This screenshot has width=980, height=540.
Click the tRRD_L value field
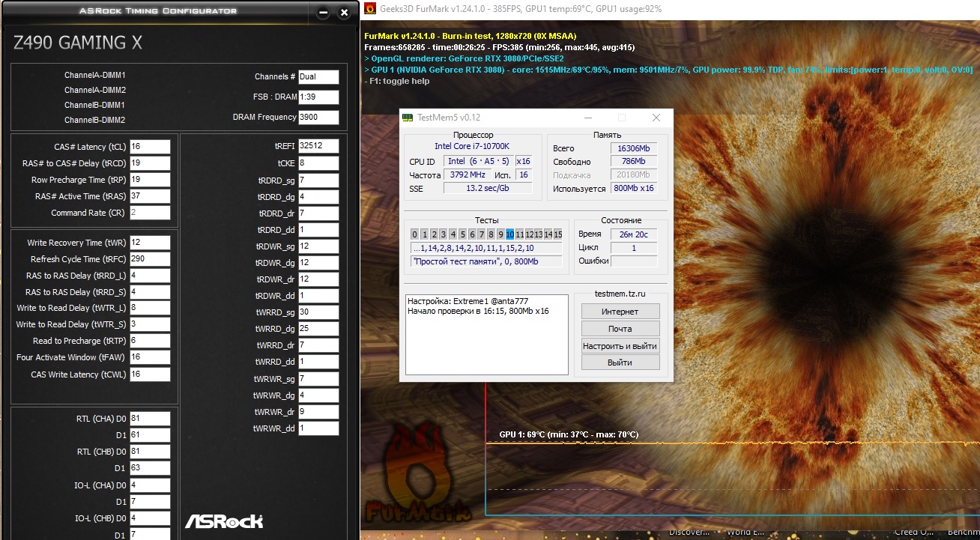(150, 276)
